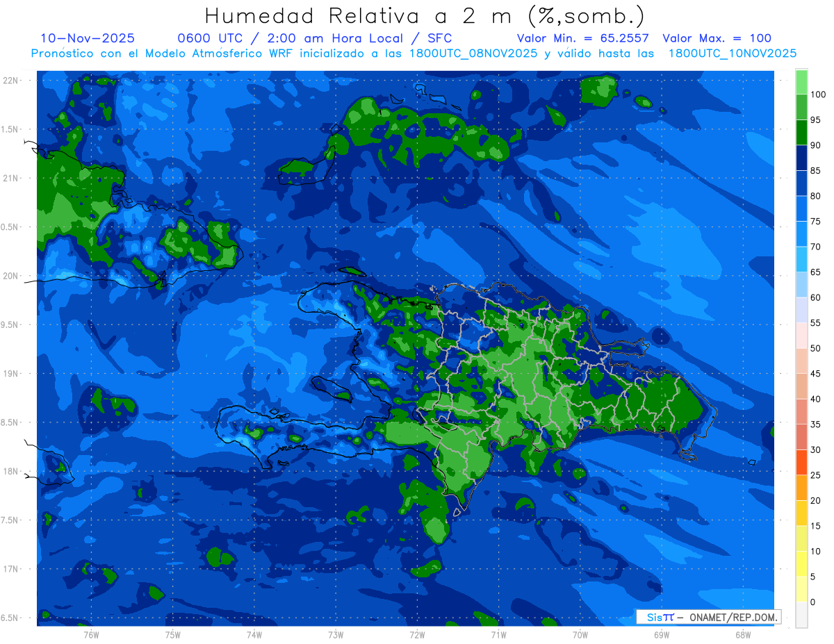Click the longitude axis label '70W'
Image resolution: width=834 pixels, height=644 pixels.
click(580, 634)
